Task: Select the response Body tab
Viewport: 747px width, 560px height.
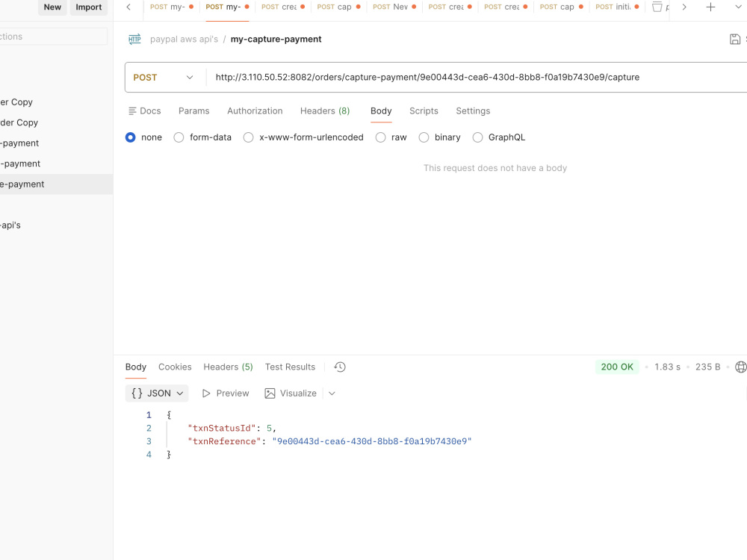Action: [x=136, y=367]
